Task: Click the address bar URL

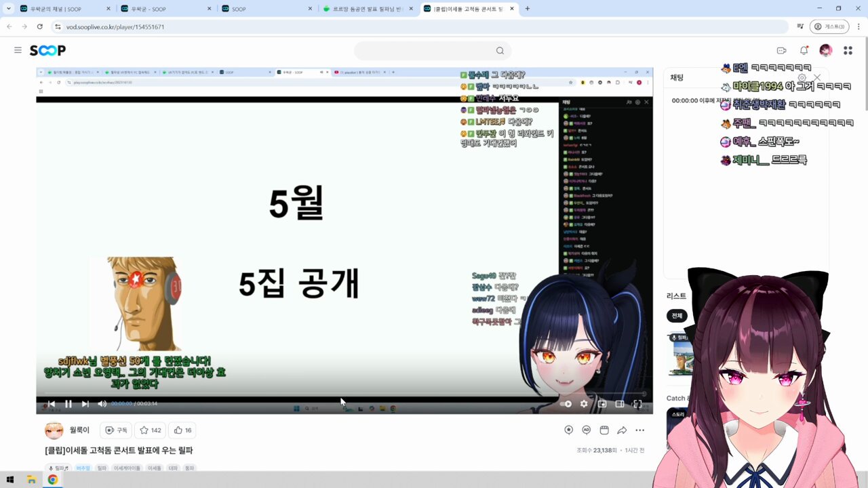Action: tap(115, 27)
